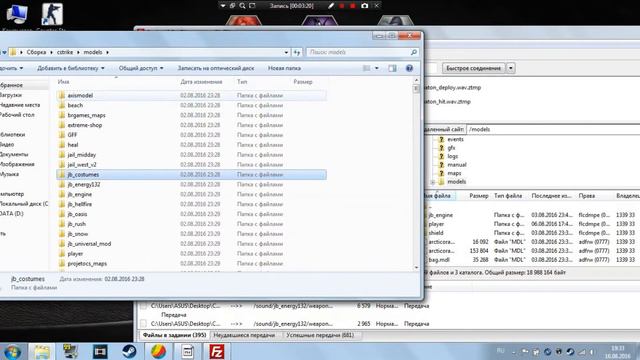Image resolution: width=640 pixels, height=360 pixels.
Task: Open the Computer desktop icon
Action: point(17,16)
